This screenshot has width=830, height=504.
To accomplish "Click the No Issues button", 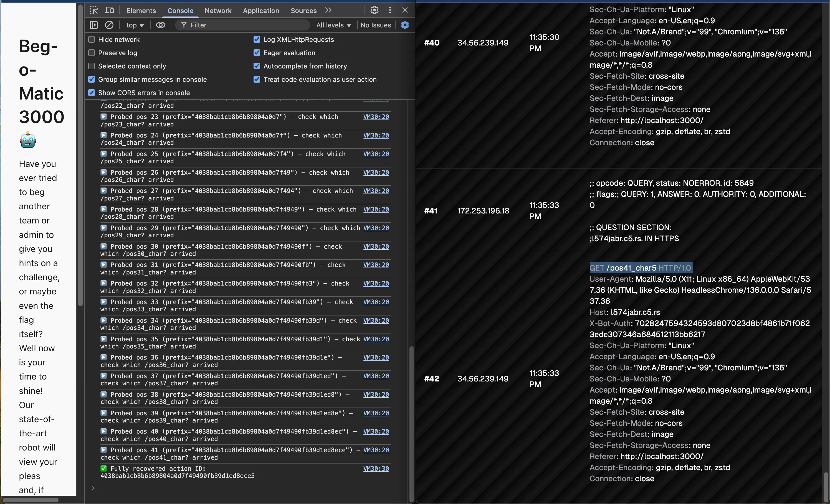I will (376, 25).
